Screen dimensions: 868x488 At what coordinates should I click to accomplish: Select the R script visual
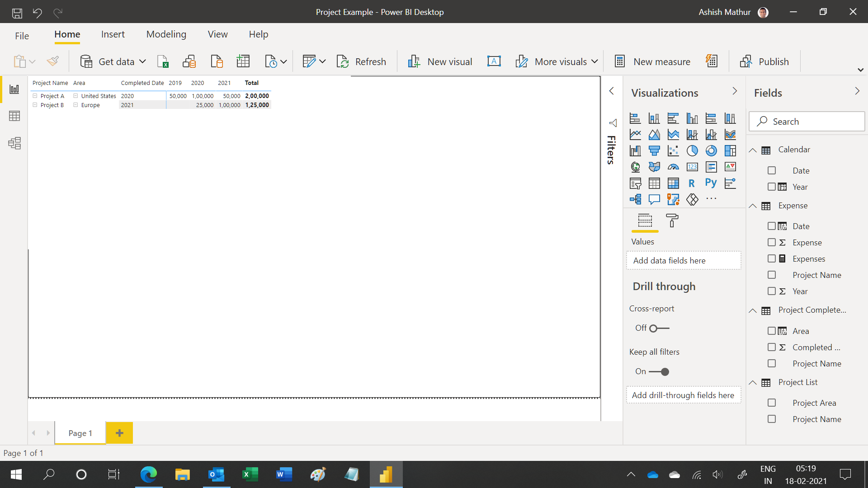pyautogui.click(x=692, y=183)
